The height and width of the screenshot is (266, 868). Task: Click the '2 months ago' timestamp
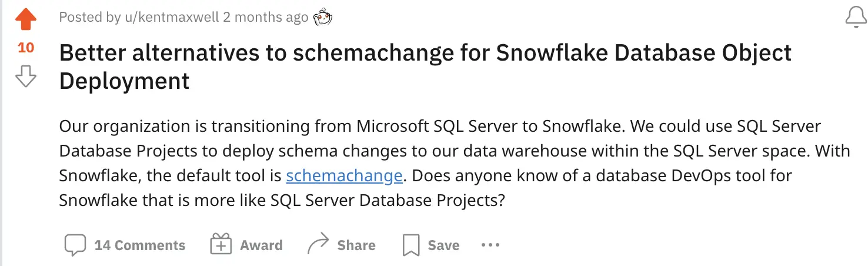click(265, 18)
